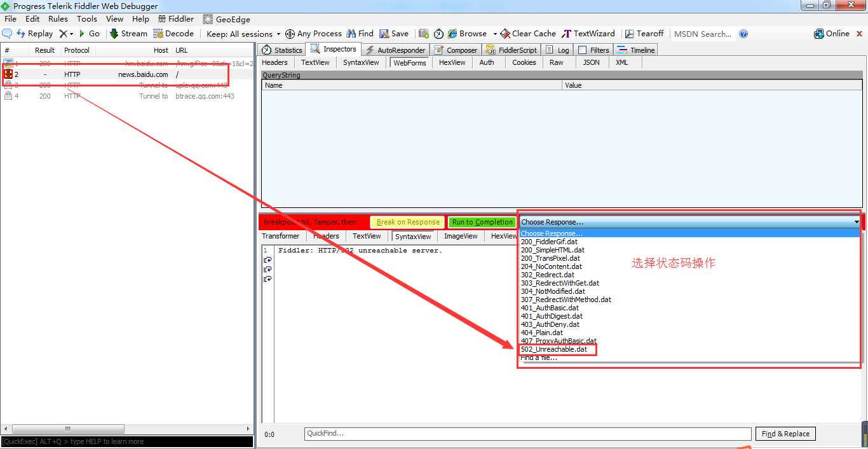Open the blue help question icon
Screen dimensions: 868x449
pos(743,34)
